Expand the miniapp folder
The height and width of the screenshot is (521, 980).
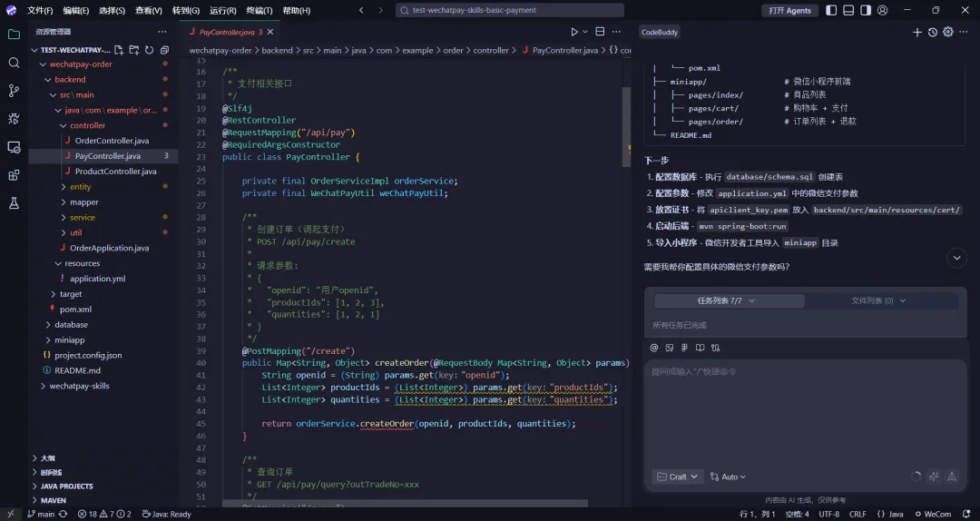click(69, 340)
